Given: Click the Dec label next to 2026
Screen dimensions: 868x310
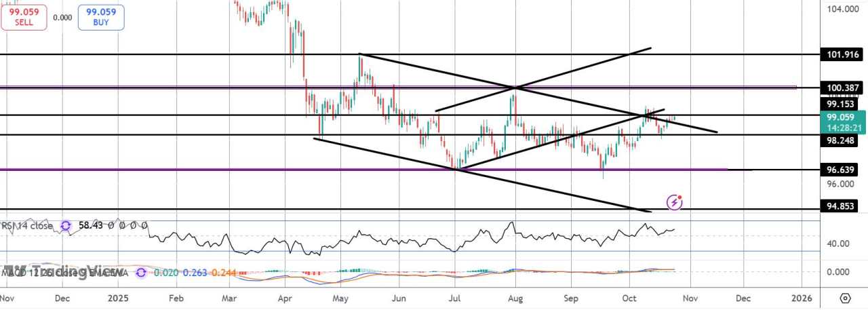Looking at the screenshot, I should 743,298.
